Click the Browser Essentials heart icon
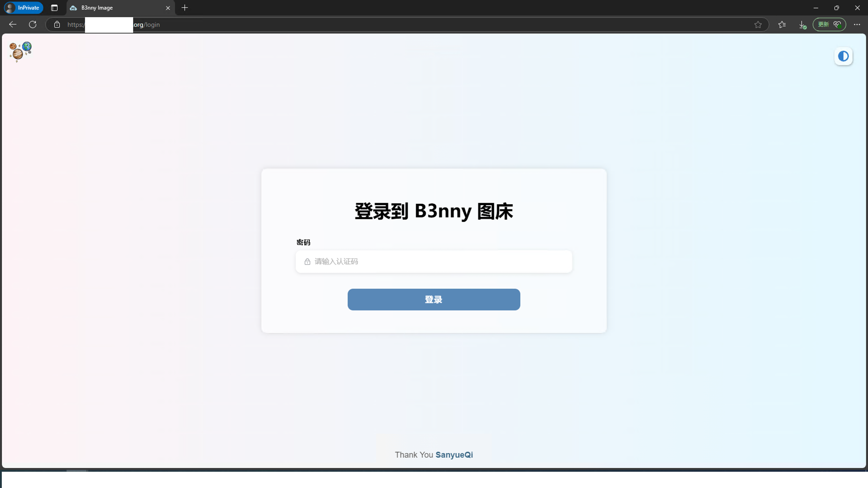This screenshot has width=868, height=488. [838, 24]
